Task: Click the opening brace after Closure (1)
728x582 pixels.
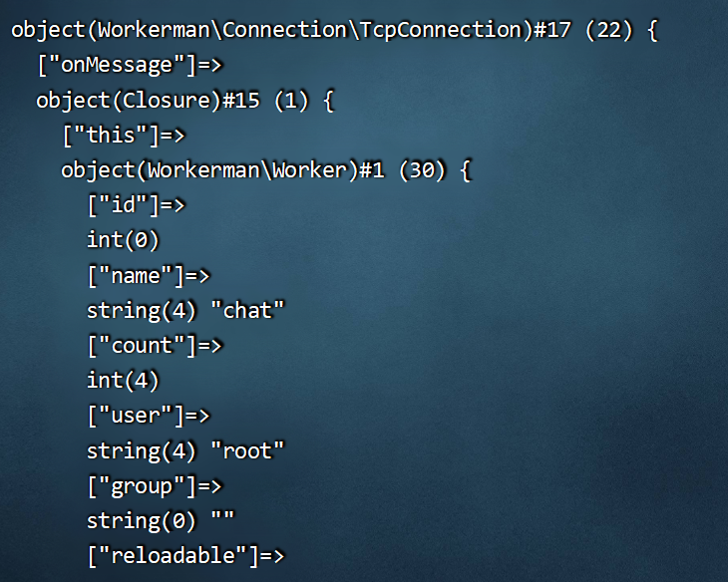Action: point(329,101)
